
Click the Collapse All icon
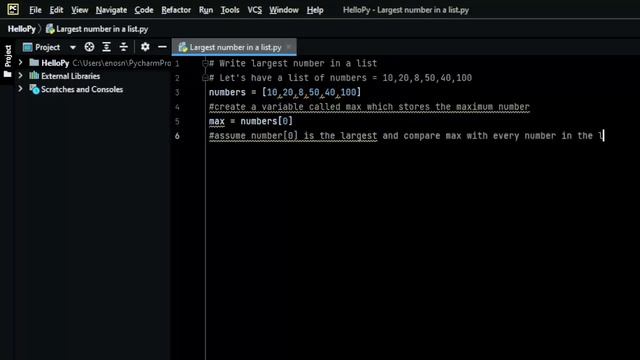tap(123, 47)
